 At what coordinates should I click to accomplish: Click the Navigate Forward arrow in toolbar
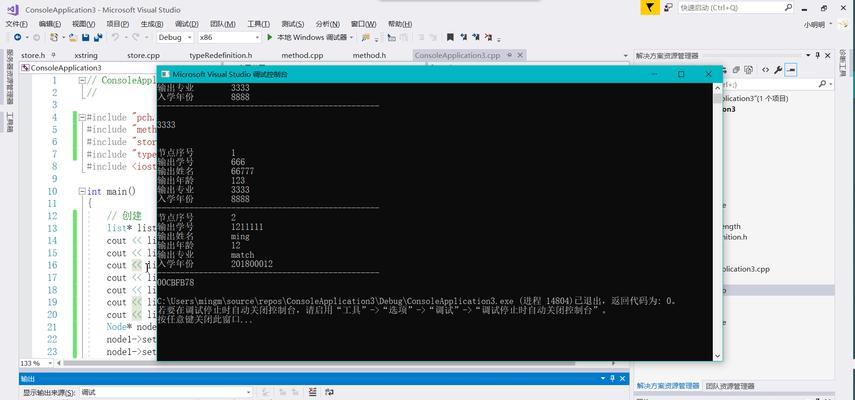[36, 38]
